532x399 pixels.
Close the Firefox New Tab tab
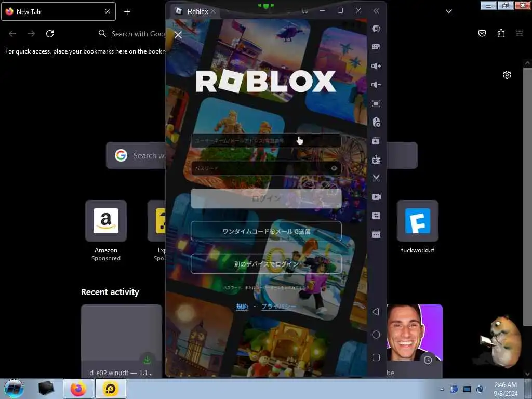click(108, 11)
